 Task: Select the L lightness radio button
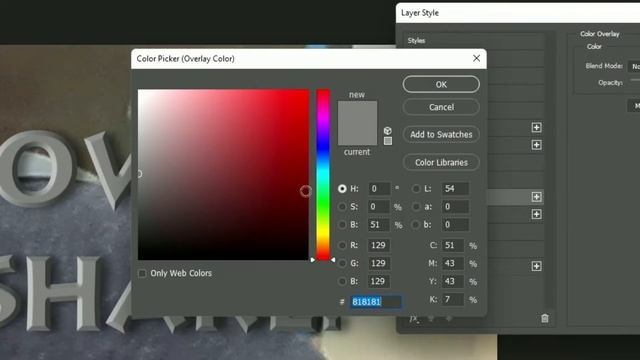416,189
